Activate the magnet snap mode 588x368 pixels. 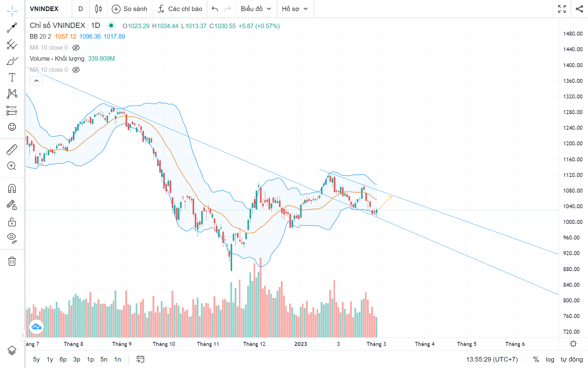pos(12,188)
